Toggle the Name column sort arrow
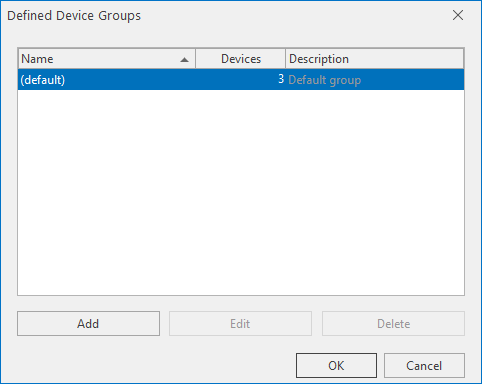This screenshot has height=384, width=482. pyautogui.click(x=184, y=60)
